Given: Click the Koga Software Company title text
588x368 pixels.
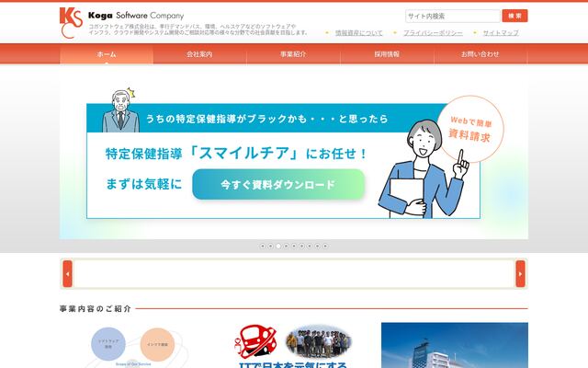Looking at the screenshot, I should click(x=136, y=16).
